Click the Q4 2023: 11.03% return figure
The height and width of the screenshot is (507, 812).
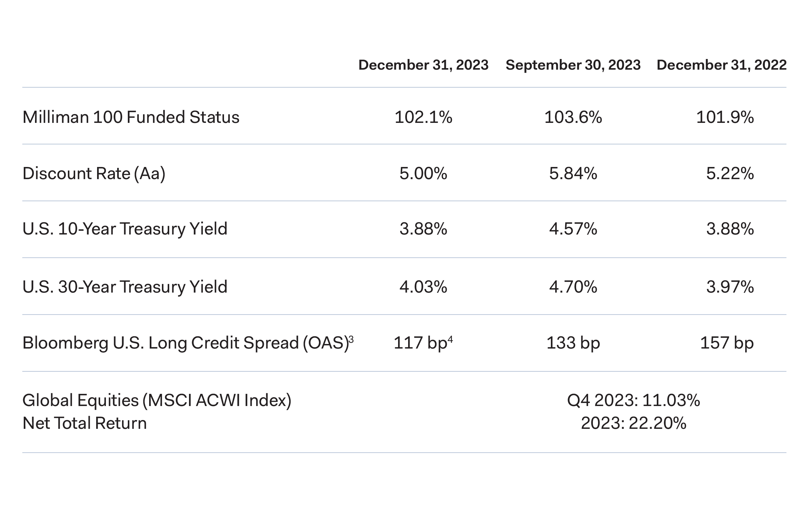point(633,400)
